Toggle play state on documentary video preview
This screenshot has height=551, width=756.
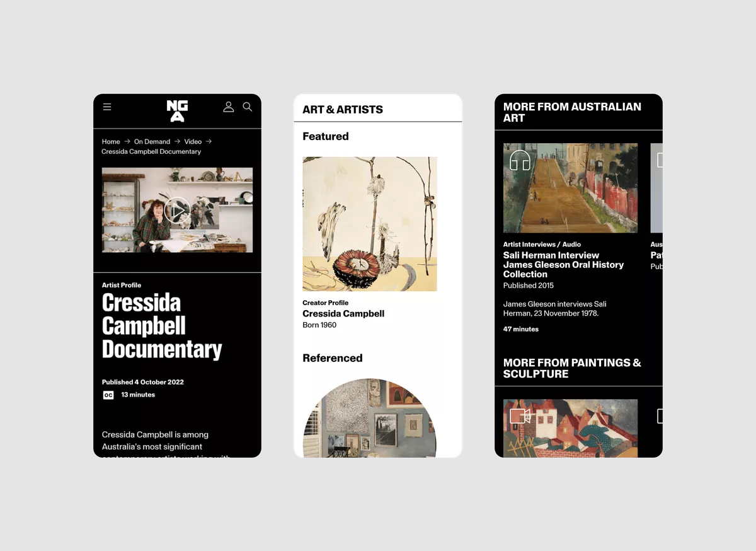pyautogui.click(x=178, y=209)
